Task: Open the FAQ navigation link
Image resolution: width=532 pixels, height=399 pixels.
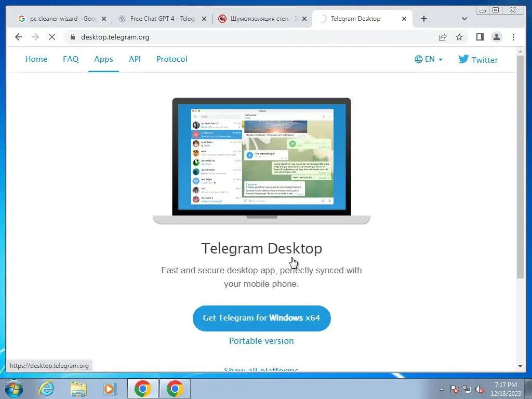Action: [x=71, y=59]
